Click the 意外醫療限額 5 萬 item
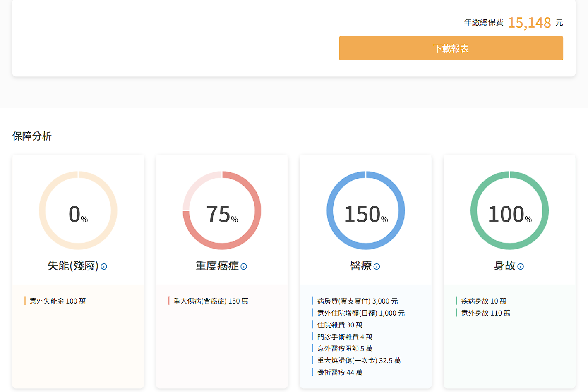Image resolution: width=588 pixels, height=392 pixels. pyautogui.click(x=345, y=349)
